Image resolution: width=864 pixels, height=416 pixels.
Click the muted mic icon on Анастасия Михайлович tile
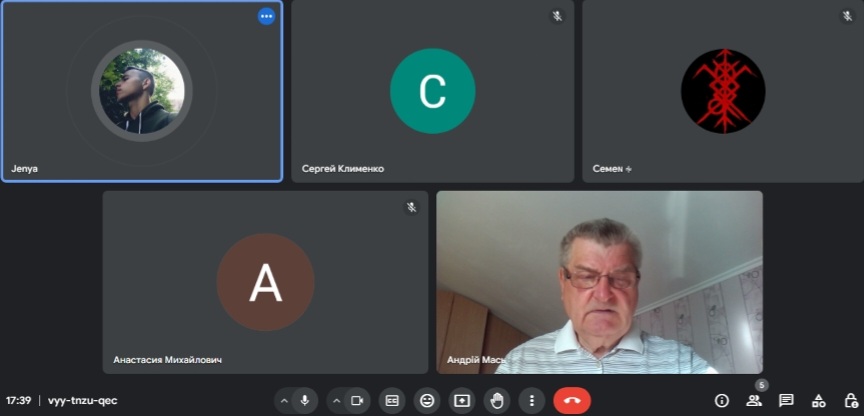[411, 207]
